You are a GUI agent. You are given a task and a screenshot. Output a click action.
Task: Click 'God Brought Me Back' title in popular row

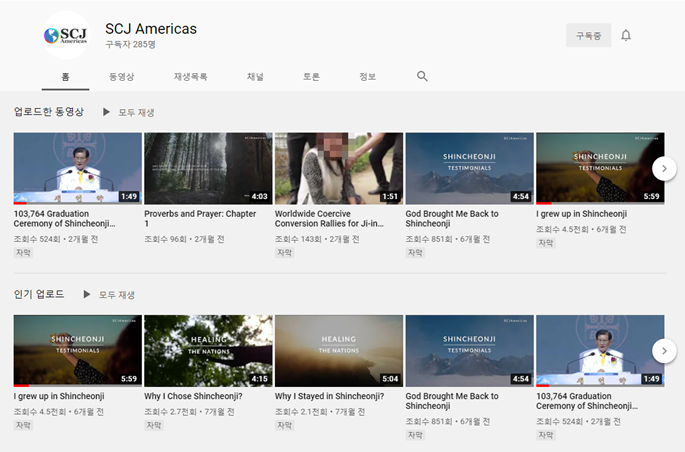452,401
